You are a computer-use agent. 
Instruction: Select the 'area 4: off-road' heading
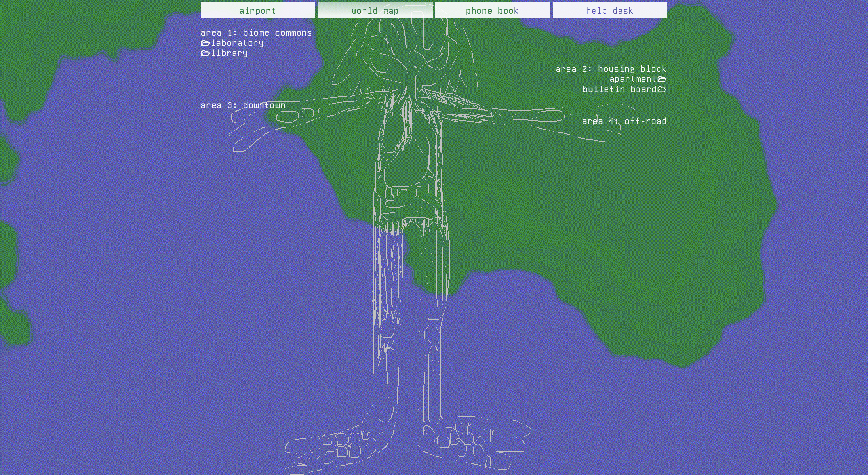coord(624,121)
